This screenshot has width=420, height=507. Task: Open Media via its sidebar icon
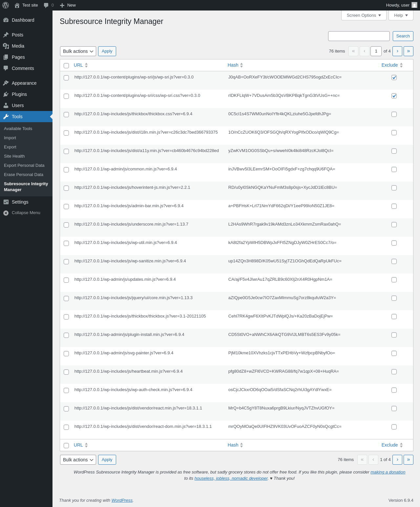[x=6, y=46]
